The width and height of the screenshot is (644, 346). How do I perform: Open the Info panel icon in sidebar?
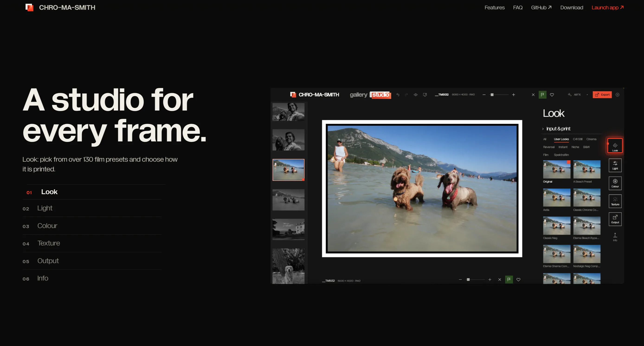tap(615, 237)
